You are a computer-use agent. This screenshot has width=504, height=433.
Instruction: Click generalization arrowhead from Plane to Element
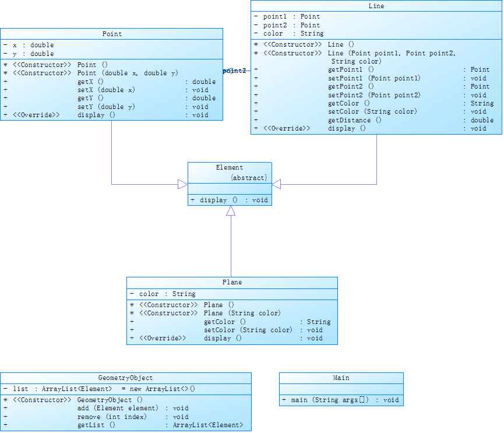(x=231, y=210)
